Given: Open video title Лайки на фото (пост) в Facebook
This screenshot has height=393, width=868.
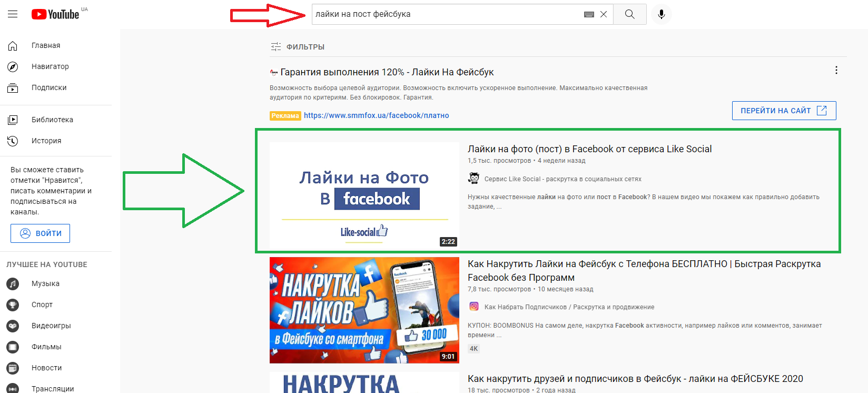Looking at the screenshot, I should [x=589, y=149].
